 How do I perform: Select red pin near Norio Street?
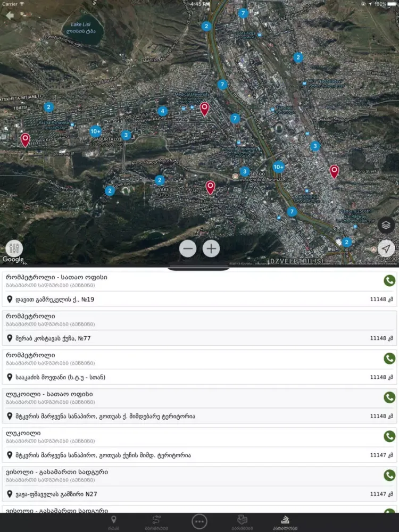(334, 172)
